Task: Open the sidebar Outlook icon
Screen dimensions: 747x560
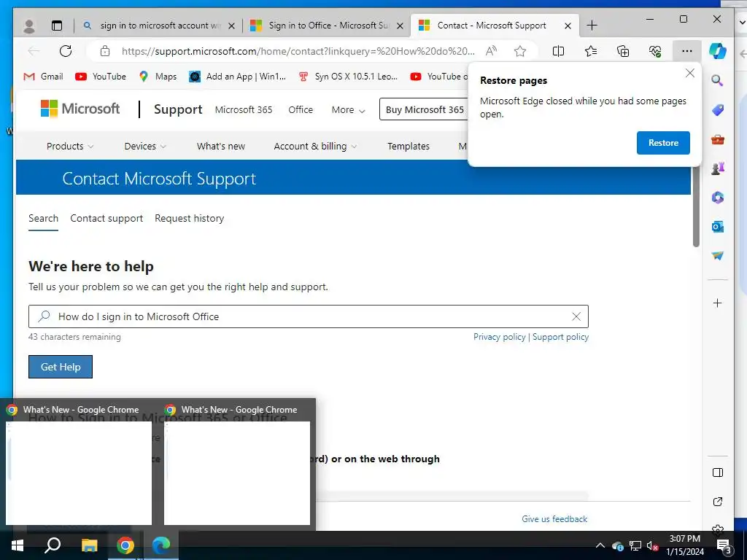Action: point(718,227)
